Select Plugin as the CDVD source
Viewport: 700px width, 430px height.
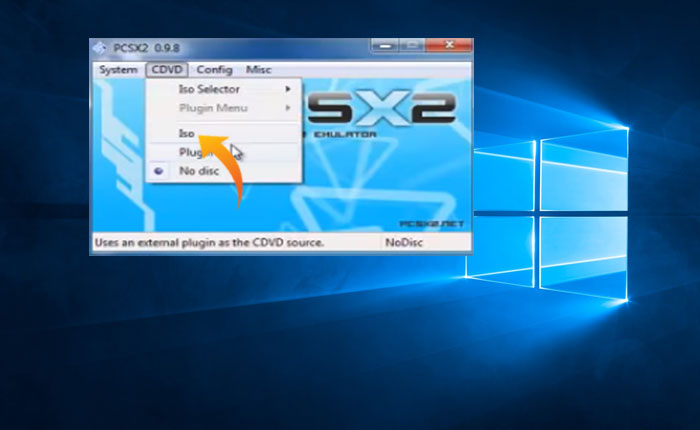click(224, 152)
